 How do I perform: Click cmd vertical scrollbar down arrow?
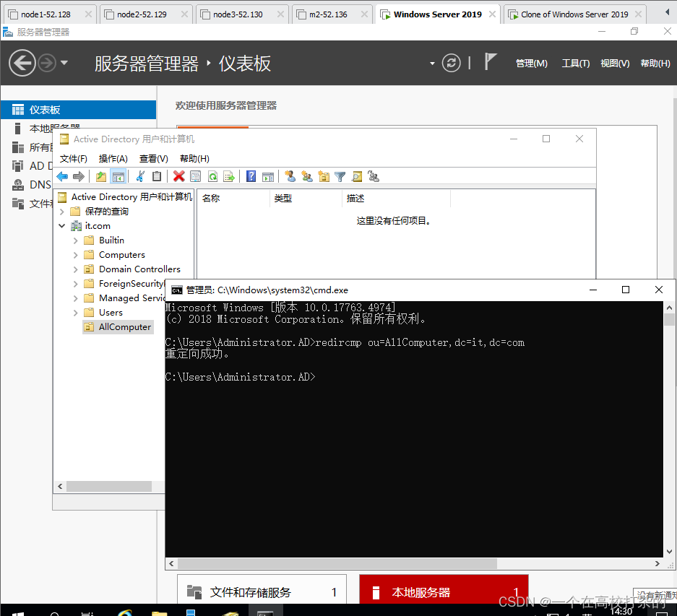tap(669, 551)
